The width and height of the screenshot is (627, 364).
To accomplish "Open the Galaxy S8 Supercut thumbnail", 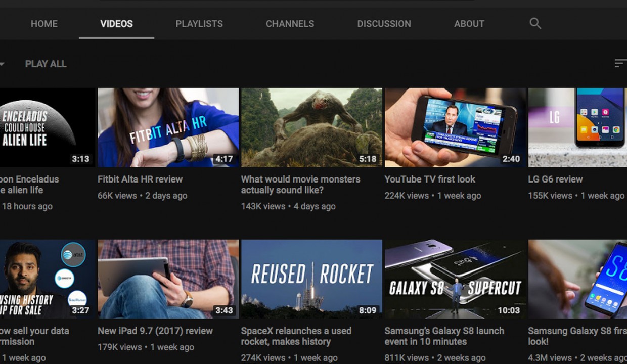I will point(455,279).
